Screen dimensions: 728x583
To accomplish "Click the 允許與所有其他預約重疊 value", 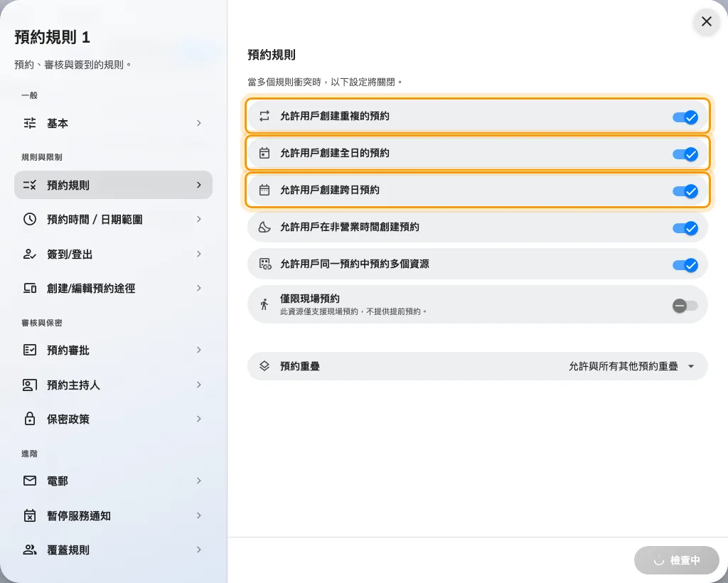I will coord(623,366).
